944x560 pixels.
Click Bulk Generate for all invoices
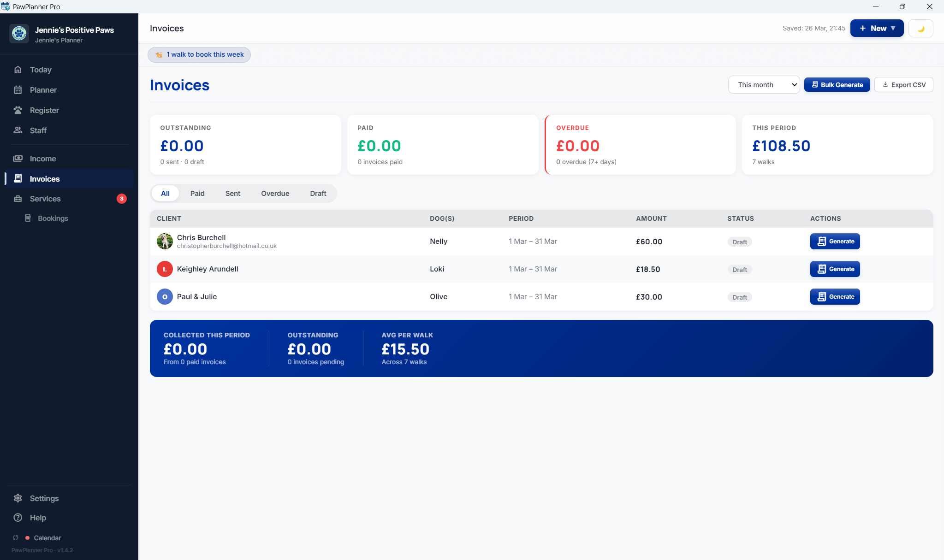[x=836, y=84]
